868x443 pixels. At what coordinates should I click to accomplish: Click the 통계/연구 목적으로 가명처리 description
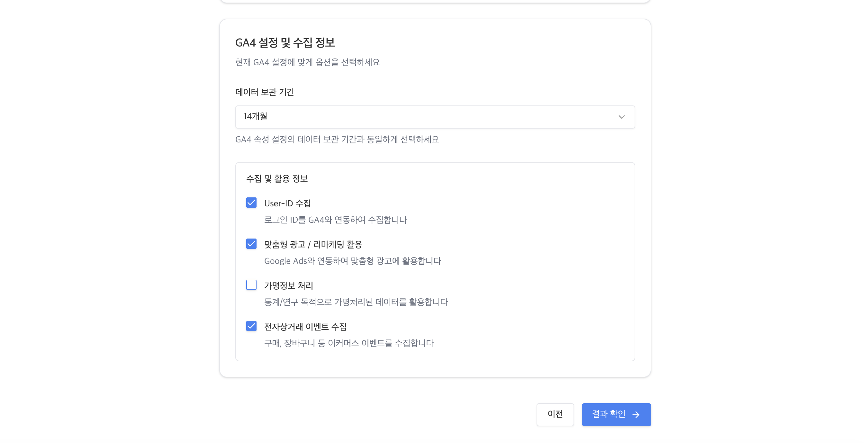click(356, 302)
